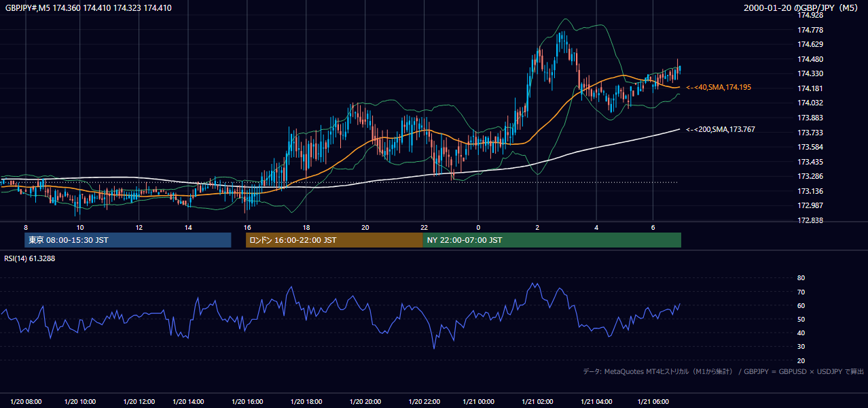
Task: Click hour label 22 under the price chart
Action: pos(424,227)
